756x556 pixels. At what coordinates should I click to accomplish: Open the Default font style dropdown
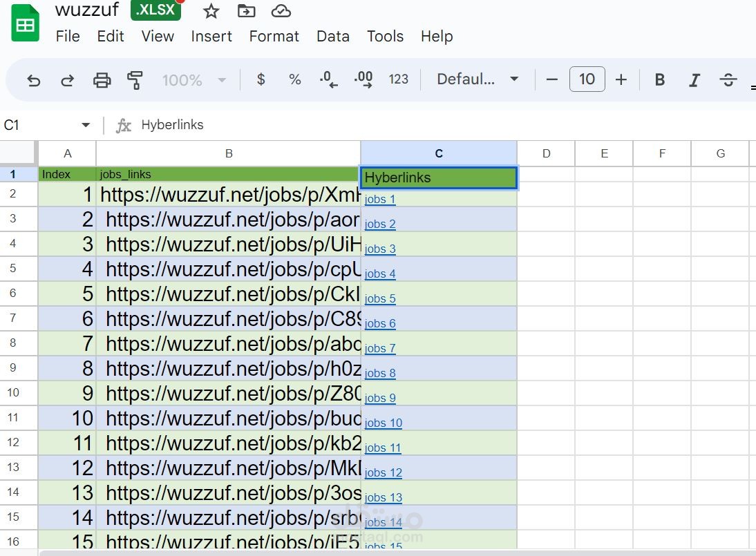coord(477,79)
